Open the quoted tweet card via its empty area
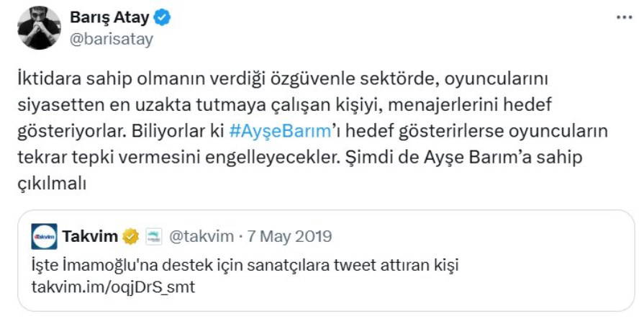 click(x=504, y=288)
